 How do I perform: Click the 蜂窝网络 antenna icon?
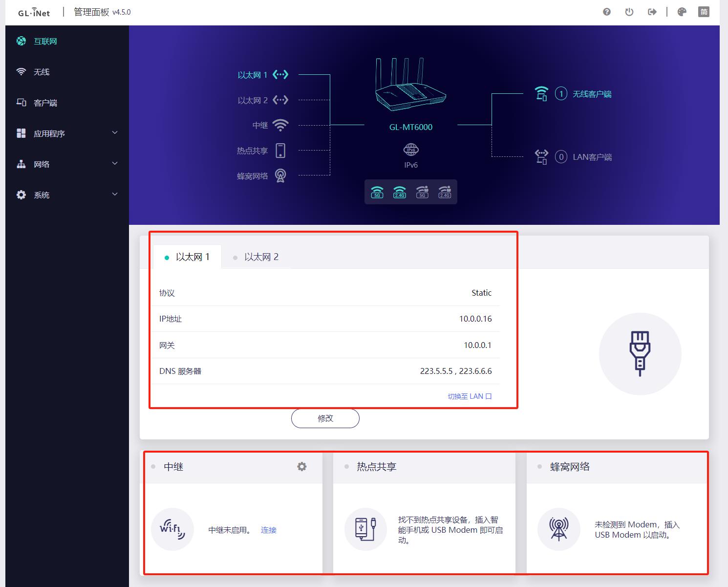click(558, 529)
